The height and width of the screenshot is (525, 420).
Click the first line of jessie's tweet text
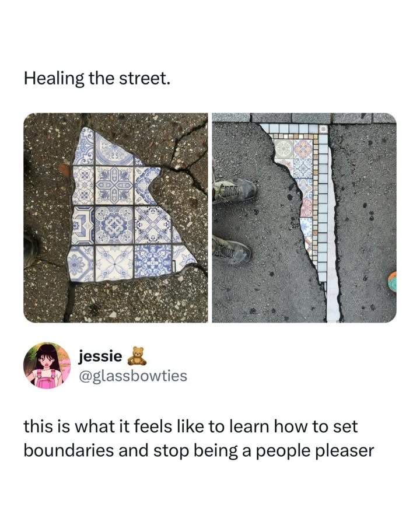191,426
